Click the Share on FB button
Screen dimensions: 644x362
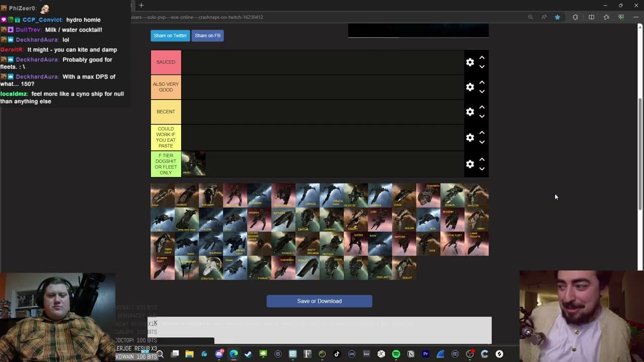(x=207, y=36)
